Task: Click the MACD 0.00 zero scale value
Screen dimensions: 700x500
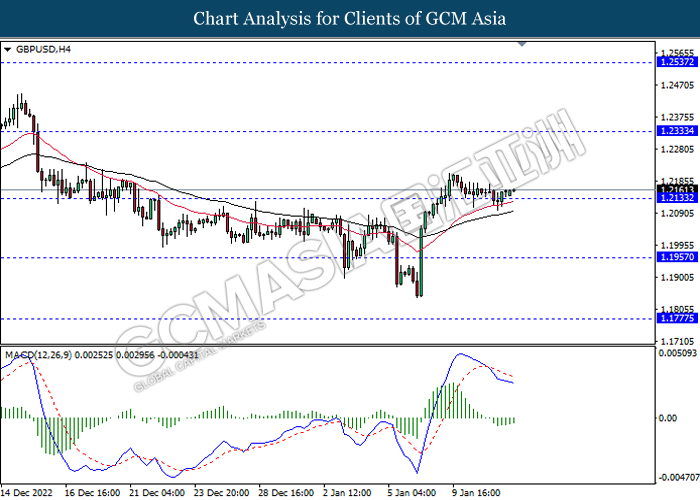Action: click(668, 418)
